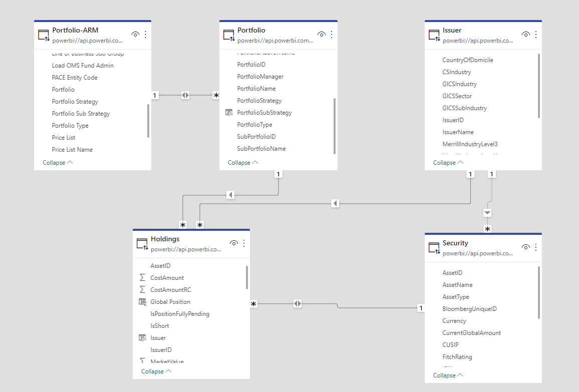Select the Security table title
The width and height of the screenshot is (579, 392).
tap(455, 243)
